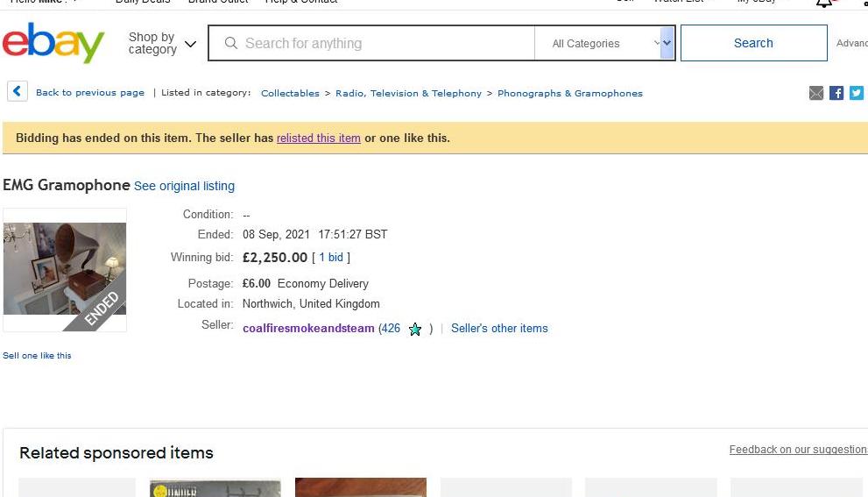The image size is (868, 497).
Task: Expand the Shop by category menu
Action: click(x=162, y=43)
